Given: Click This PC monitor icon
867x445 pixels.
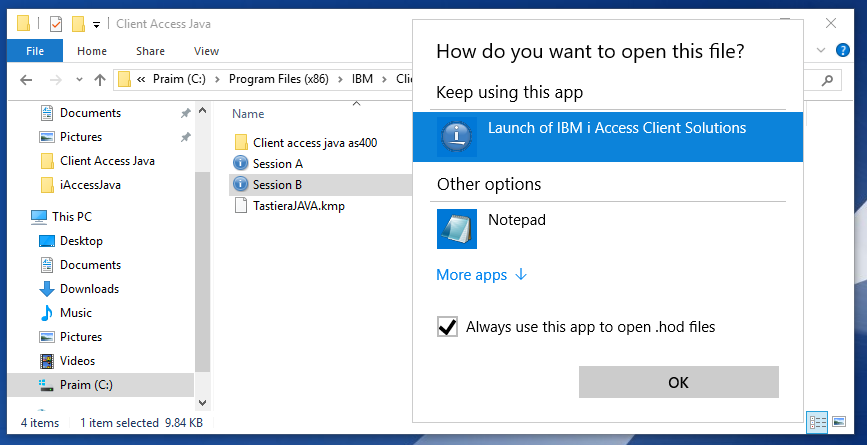Looking at the screenshot, I should 39,217.
